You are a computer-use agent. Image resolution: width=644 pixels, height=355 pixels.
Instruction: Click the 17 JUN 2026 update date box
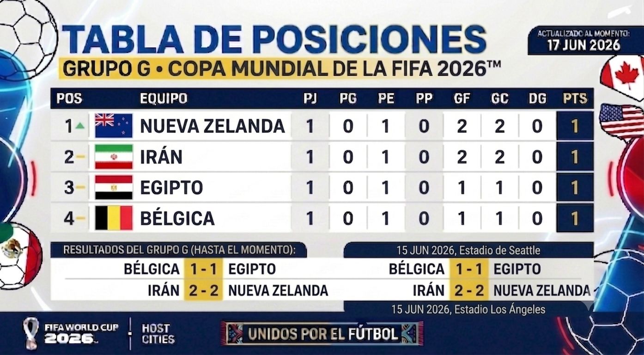point(584,41)
